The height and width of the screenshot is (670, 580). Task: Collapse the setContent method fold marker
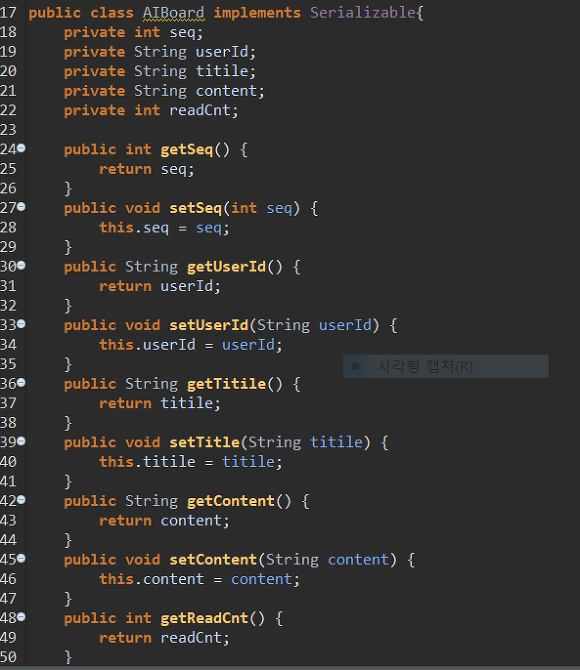[21, 558]
